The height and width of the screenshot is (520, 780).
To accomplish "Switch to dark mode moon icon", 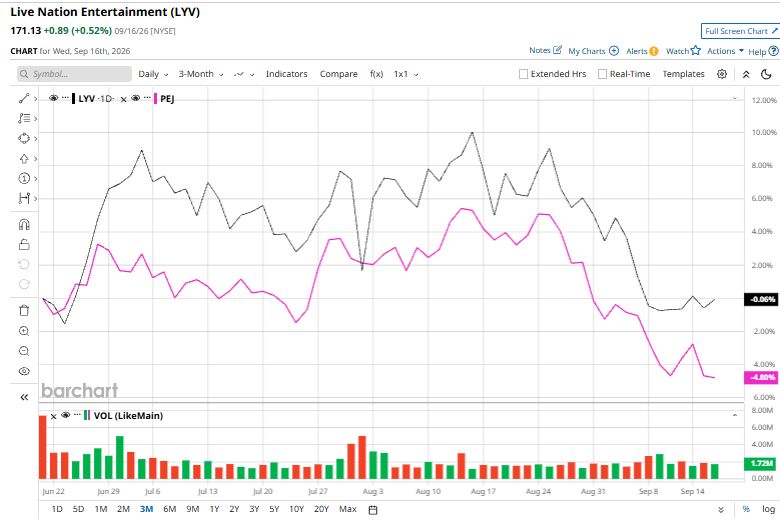I will click(766, 74).
